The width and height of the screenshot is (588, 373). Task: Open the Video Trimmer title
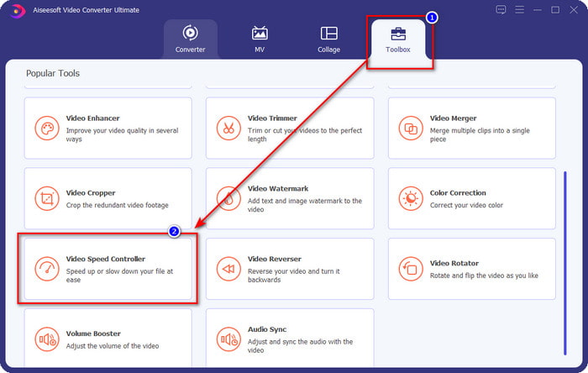[272, 118]
